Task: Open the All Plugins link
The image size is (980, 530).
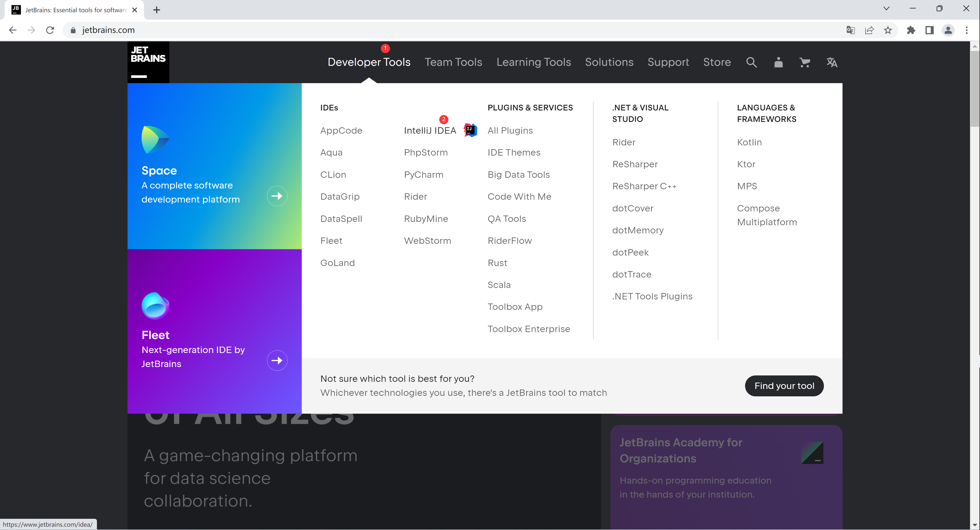Action: (x=510, y=131)
